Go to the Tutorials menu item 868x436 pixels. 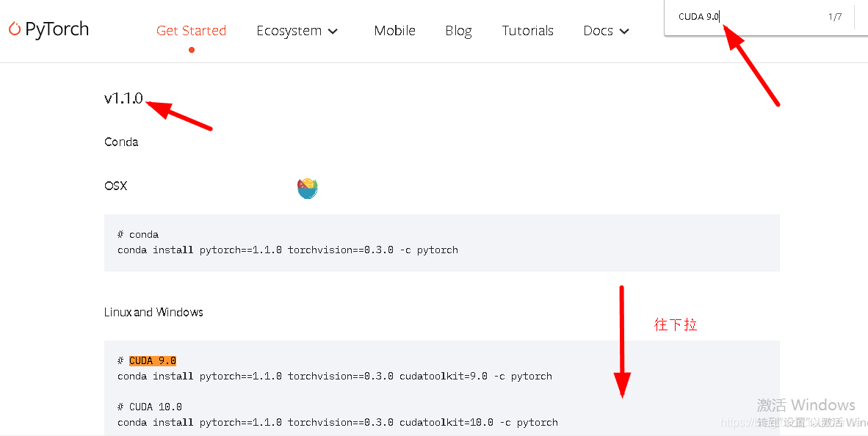click(x=527, y=30)
